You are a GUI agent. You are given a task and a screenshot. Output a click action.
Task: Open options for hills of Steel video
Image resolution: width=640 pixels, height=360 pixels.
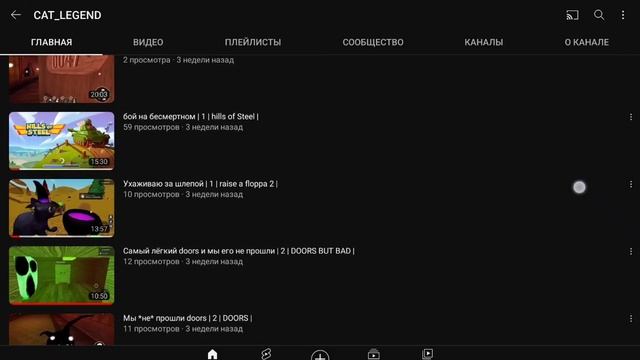point(631,117)
